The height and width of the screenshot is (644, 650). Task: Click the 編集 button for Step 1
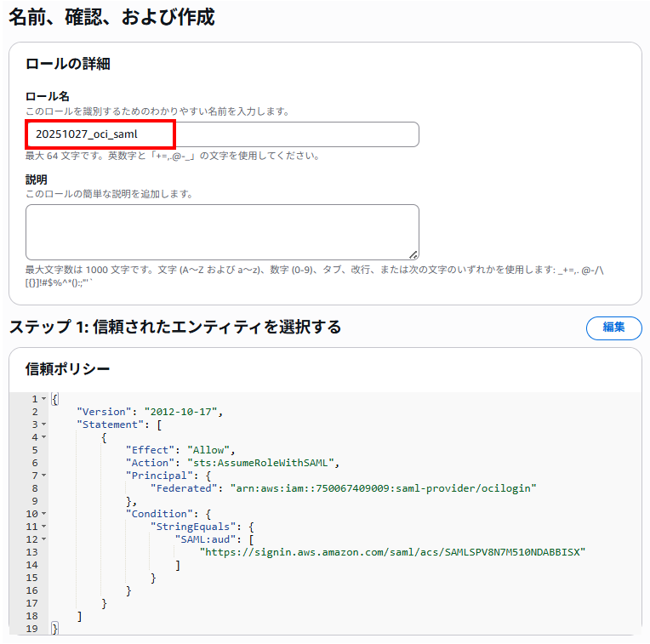(x=613, y=328)
